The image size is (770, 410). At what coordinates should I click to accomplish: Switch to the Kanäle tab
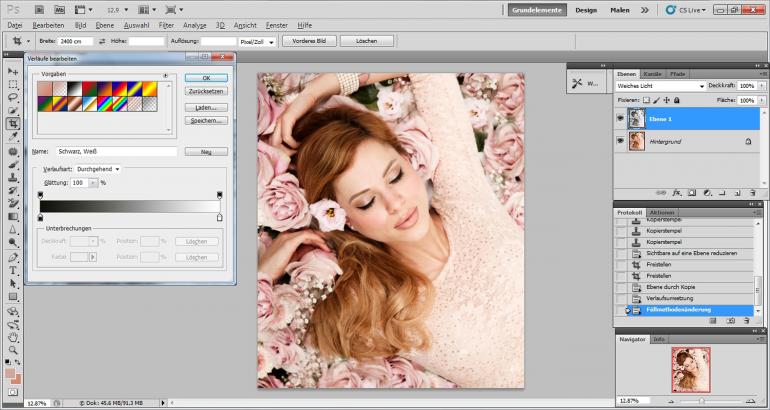(652, 74)
